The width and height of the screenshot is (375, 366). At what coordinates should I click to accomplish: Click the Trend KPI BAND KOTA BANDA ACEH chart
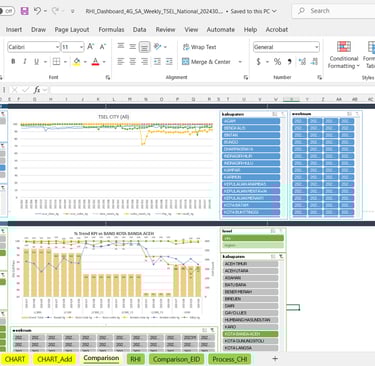click(113, 275)
